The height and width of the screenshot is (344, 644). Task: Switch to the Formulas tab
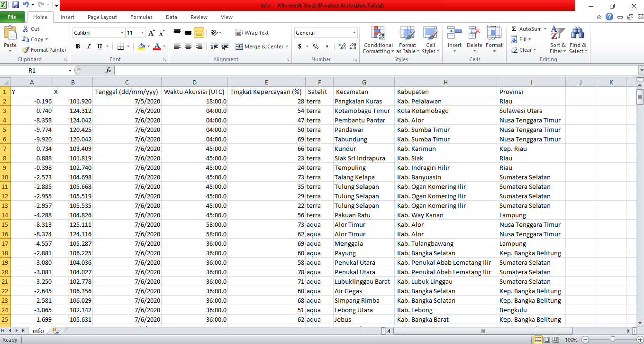142,17
